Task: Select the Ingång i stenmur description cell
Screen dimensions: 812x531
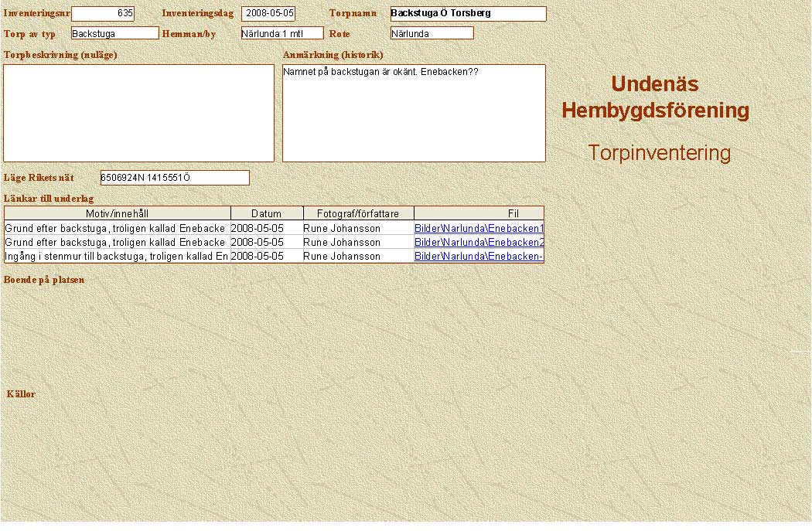Action: click(x=117, y=257)
